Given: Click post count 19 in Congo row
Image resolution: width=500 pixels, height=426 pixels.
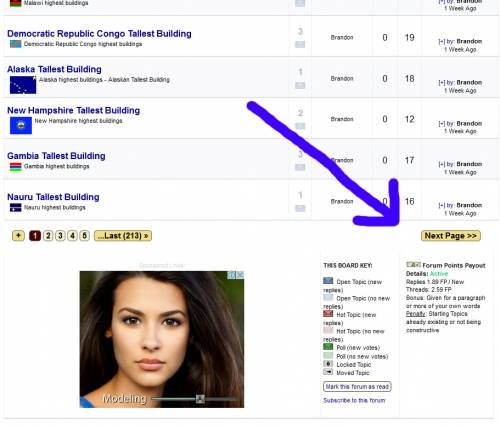Looking at the screenshot, I should coord(409,37).
